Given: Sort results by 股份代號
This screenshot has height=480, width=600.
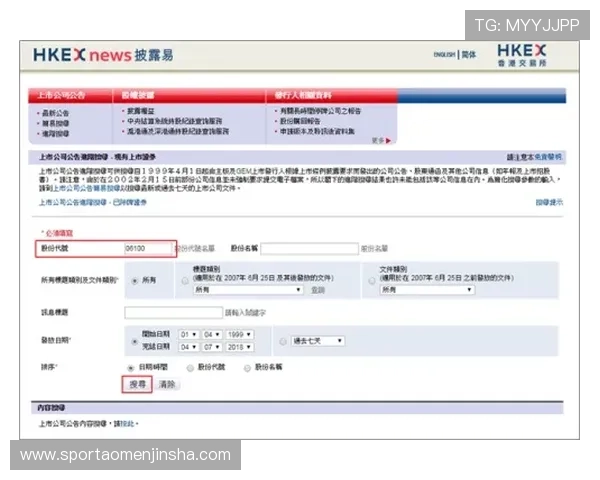Looking at the screenshot, I should [190, 368].
